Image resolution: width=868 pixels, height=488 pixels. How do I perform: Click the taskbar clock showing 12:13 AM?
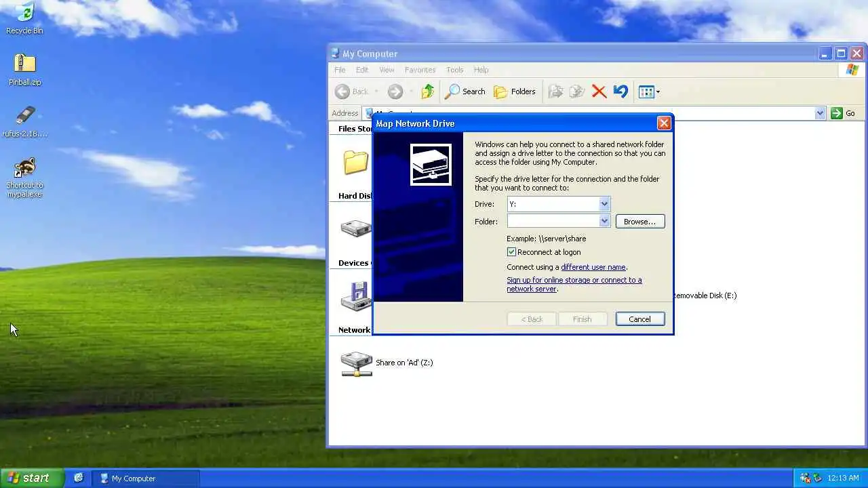[x=844, y=479]
